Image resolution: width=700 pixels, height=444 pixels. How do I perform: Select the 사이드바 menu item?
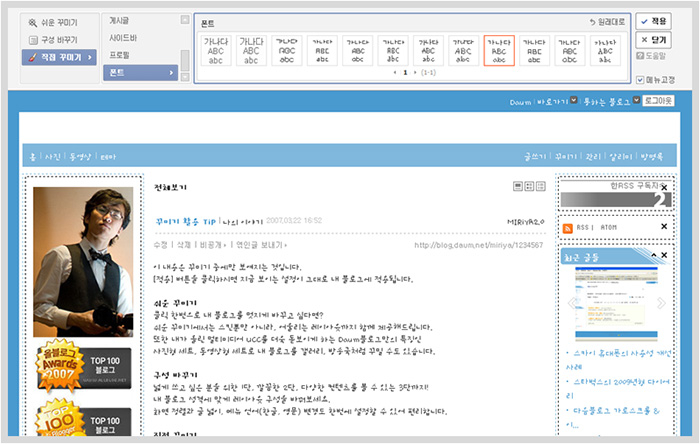coord(123,38)
